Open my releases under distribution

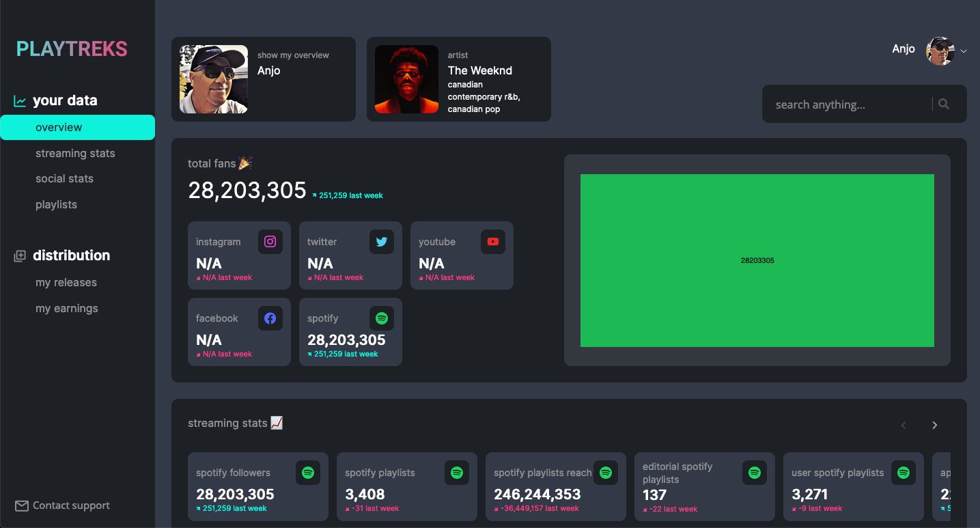tap(66, 282)
